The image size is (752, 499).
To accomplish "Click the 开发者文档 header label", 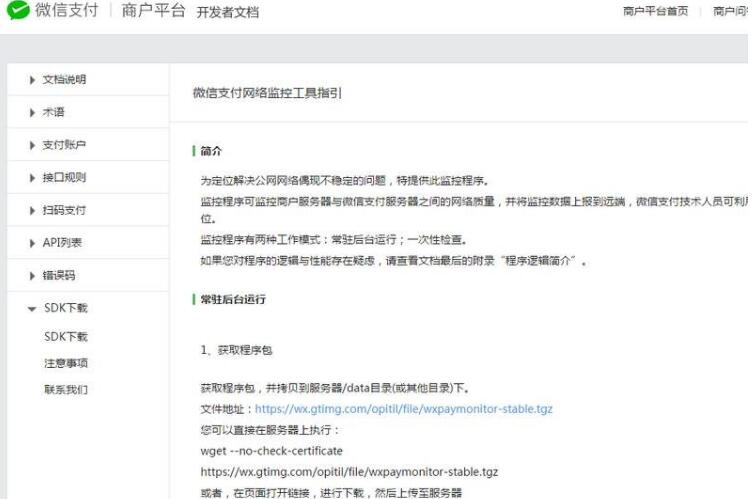I will 228,12.
